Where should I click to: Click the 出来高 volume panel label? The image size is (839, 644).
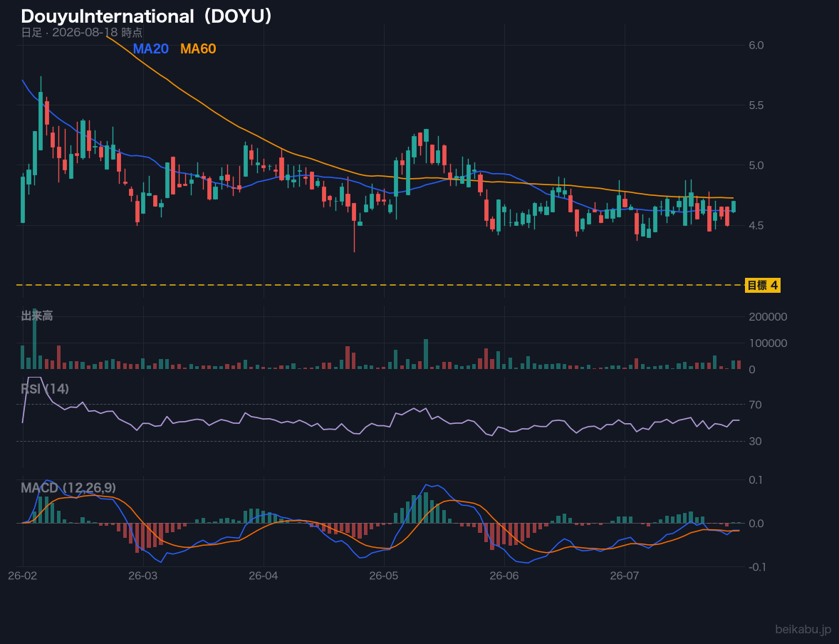(x=37, y=316)
